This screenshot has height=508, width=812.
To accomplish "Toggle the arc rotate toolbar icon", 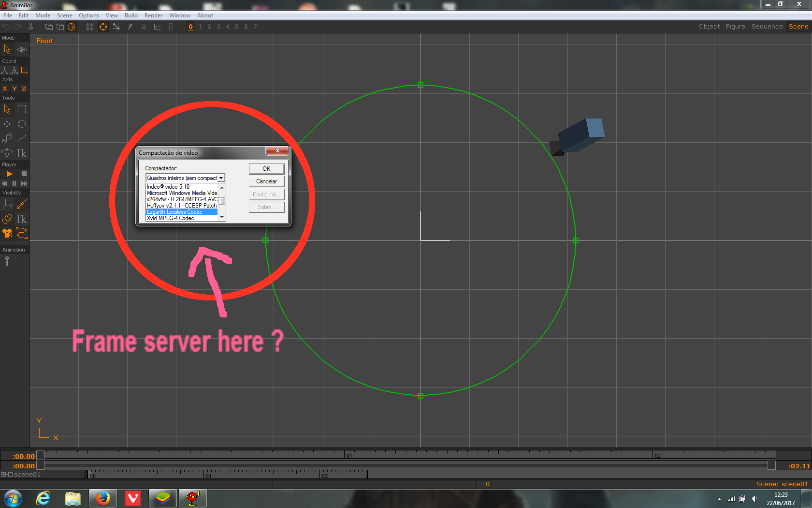I will coord(103,27).
